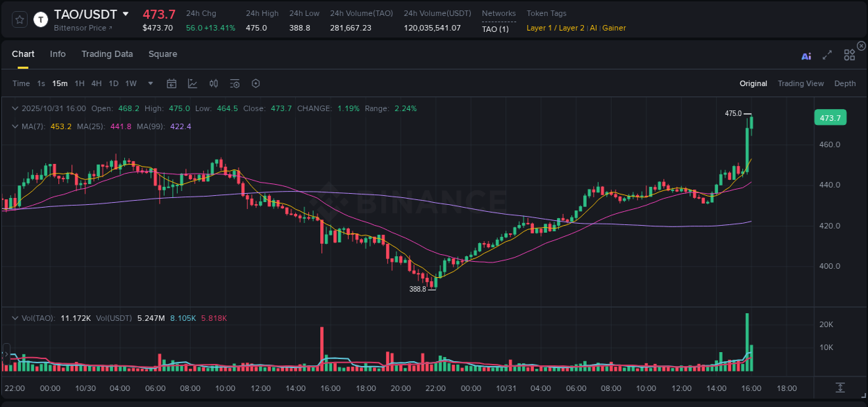This screenshot has width=868, height=407.
Task: Open the indicator list settings icon
Action: pyautogui.click(x=234, y=83)
